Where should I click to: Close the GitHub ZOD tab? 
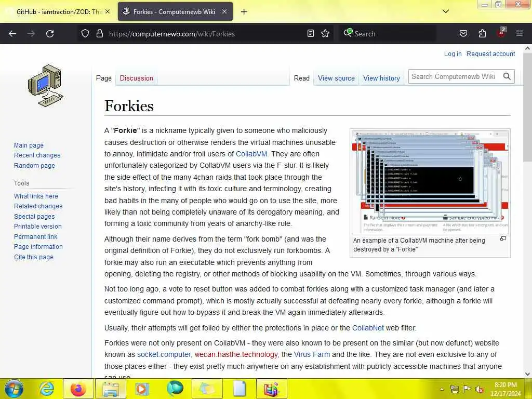[108, 11]
